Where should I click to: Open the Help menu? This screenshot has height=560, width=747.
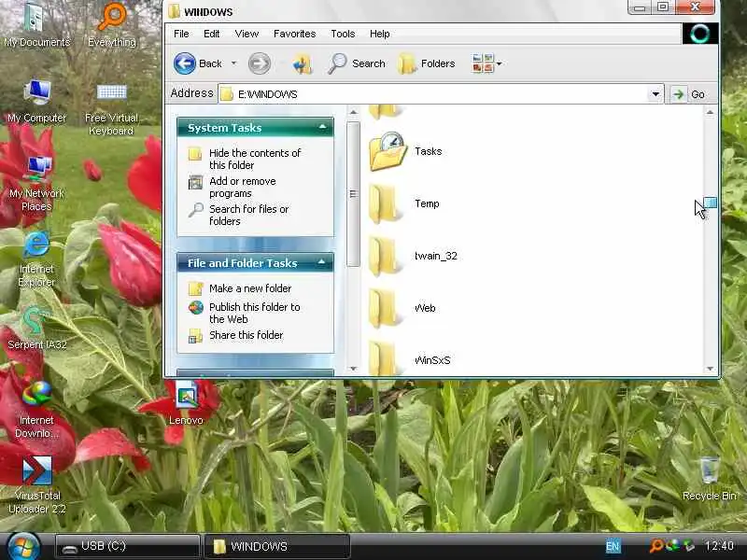click(x=380, y=34)
